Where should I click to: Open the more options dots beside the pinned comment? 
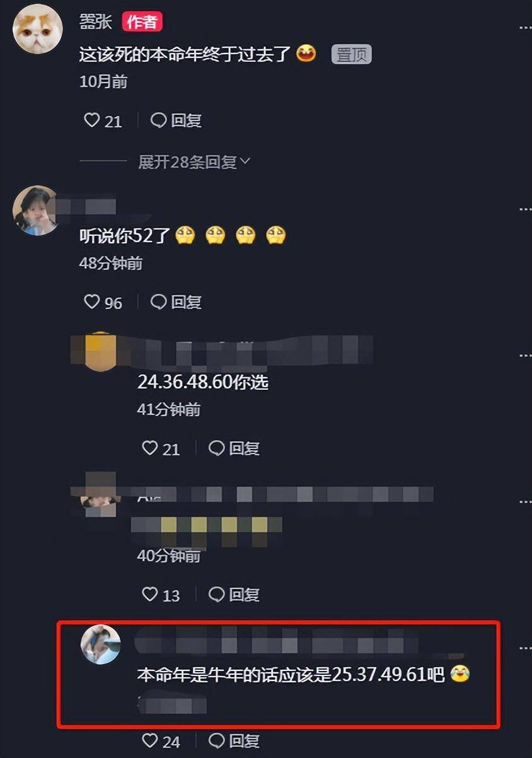tap(525, 28)
